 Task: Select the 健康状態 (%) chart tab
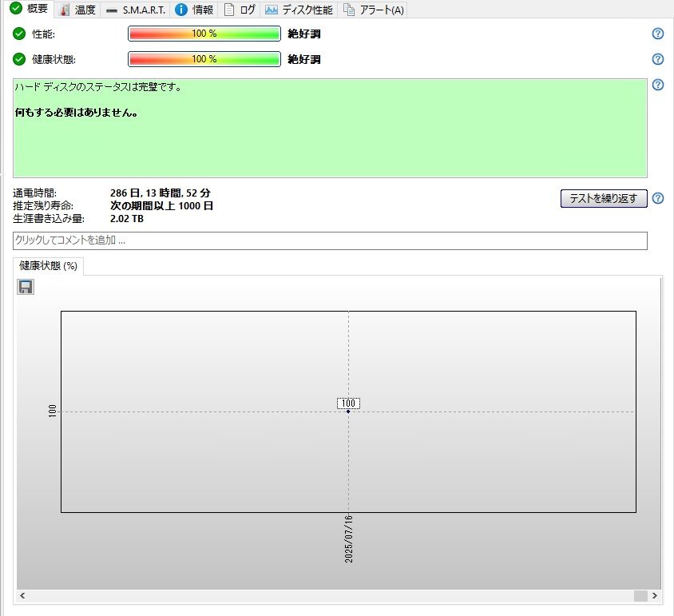click(x=48, y=266)
